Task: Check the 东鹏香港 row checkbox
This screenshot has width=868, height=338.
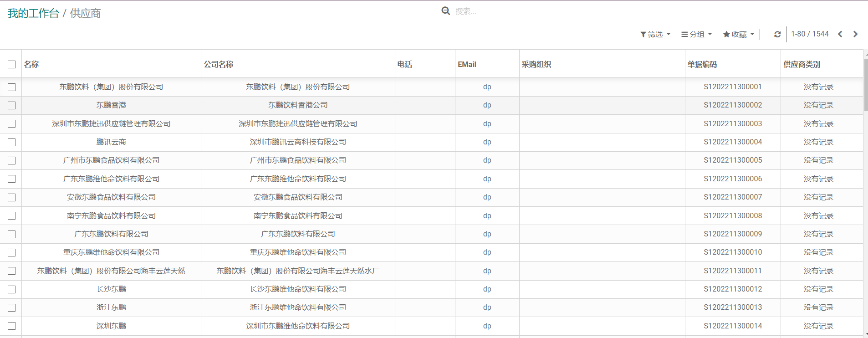Action: (12, 105)
